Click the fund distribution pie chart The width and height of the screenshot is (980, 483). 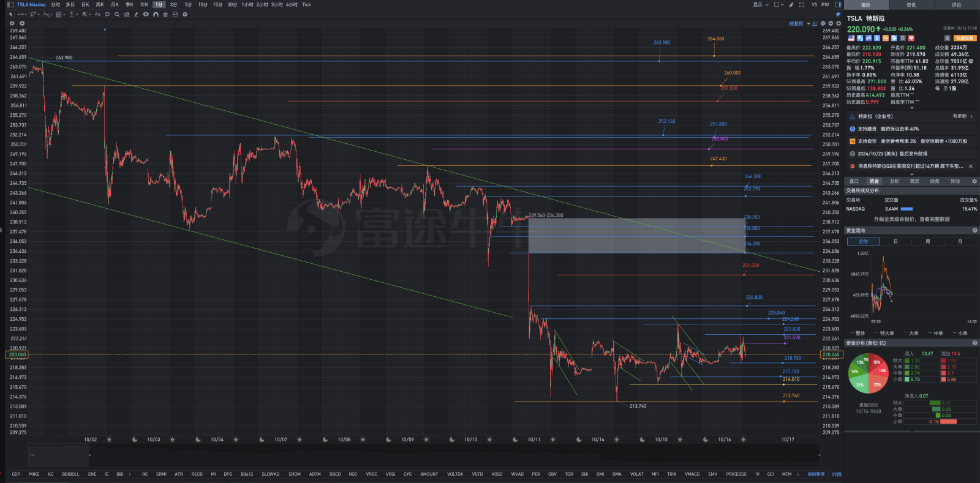click(x=868, y=373)
